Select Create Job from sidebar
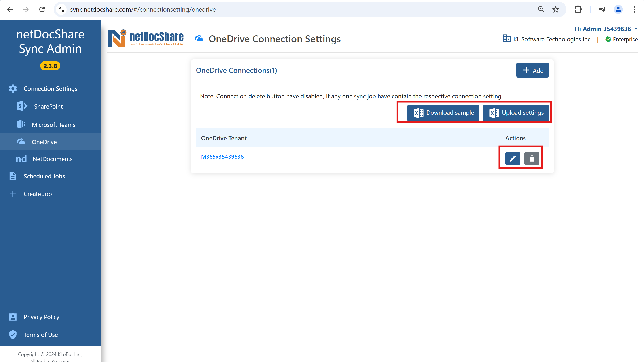 [37, 193]
